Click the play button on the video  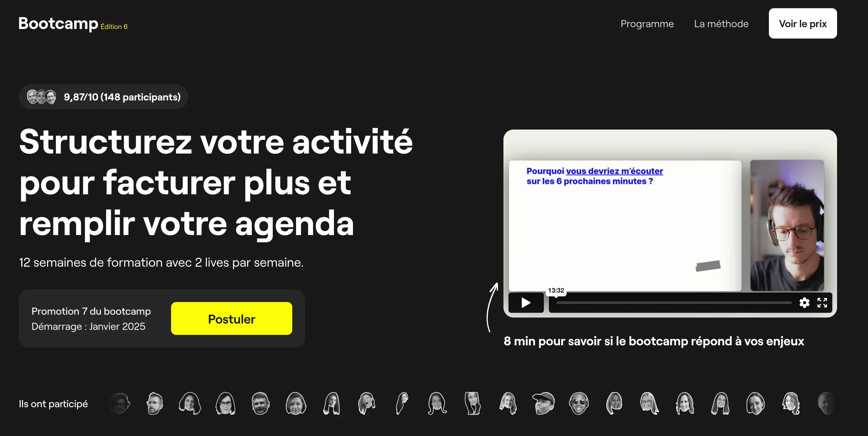click(525, 302)
